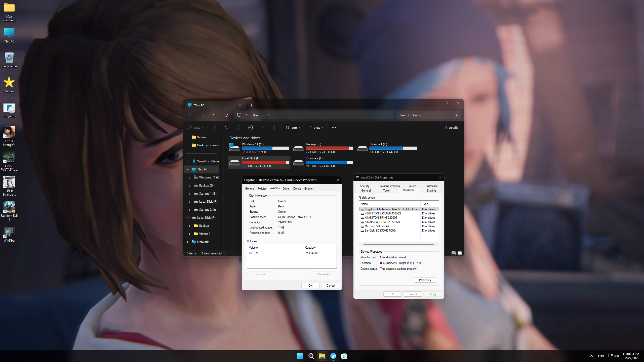Open the WinDbg desktop shortcut
Image resolution: width=644 pixels, height=362 pixels.
coord(9,235)
